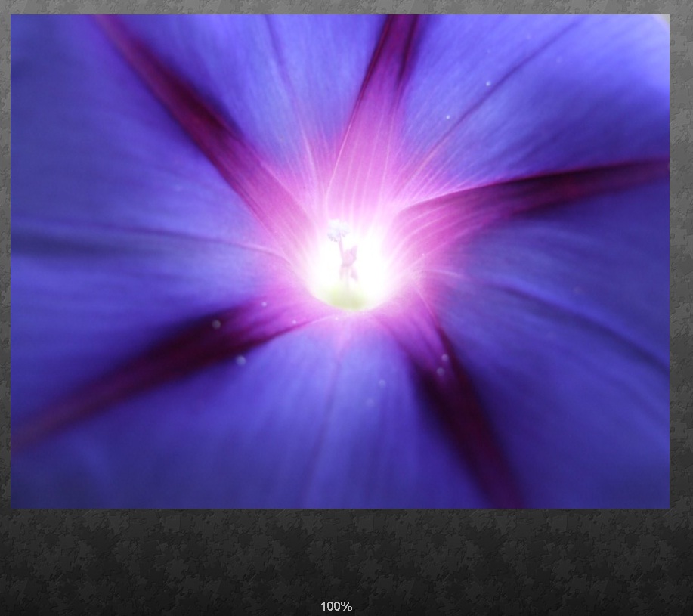The height and width of the screenshot is (616, 693).
Task: Click the top-left corner of the flower photo
Action: click(14, 17)
